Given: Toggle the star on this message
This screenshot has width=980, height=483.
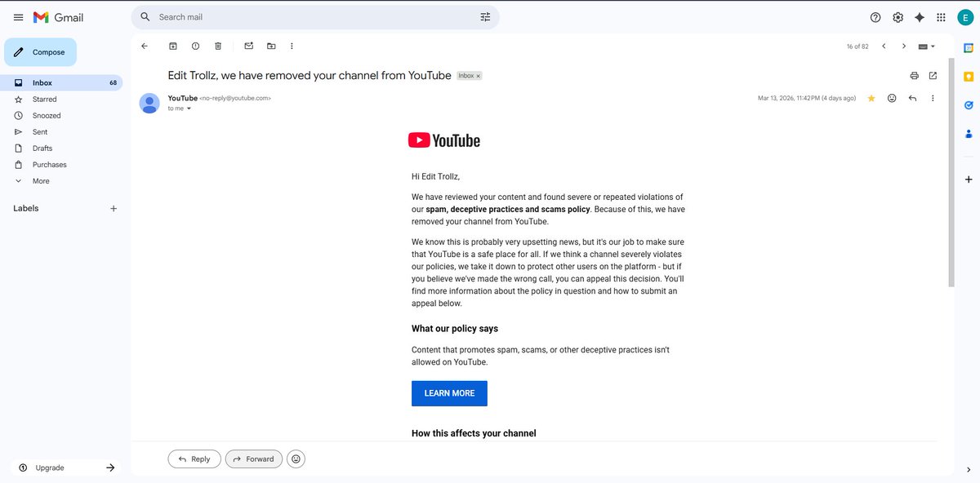Looking at the screenshot, I should [871, 98].
